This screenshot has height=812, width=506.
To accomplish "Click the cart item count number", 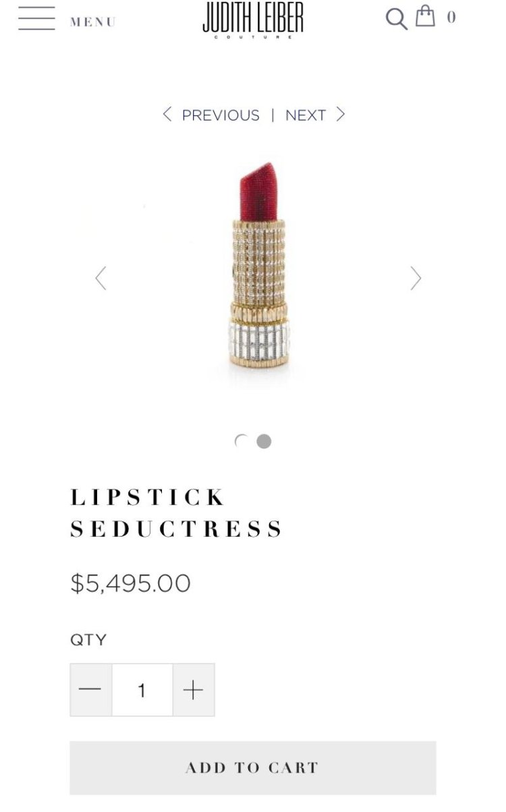I will [x=451, y=18].
